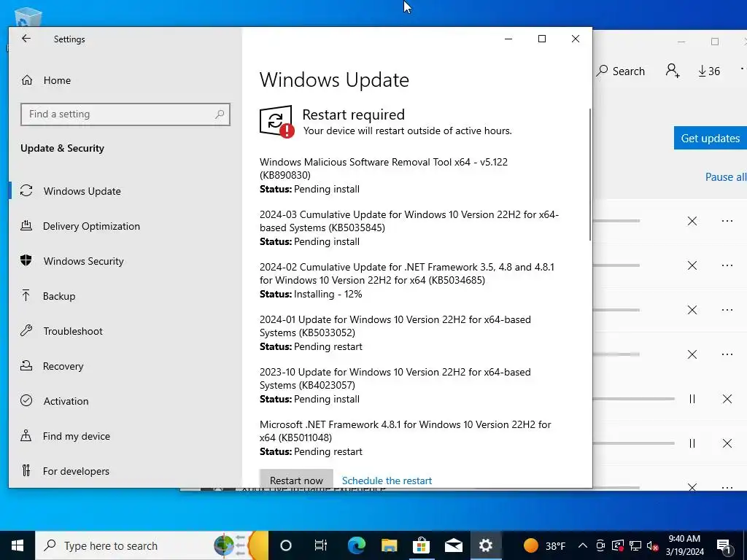The image size is (747, 560).
Task: Open File Explorer from the taskbar
Action: tap(389, 545)
